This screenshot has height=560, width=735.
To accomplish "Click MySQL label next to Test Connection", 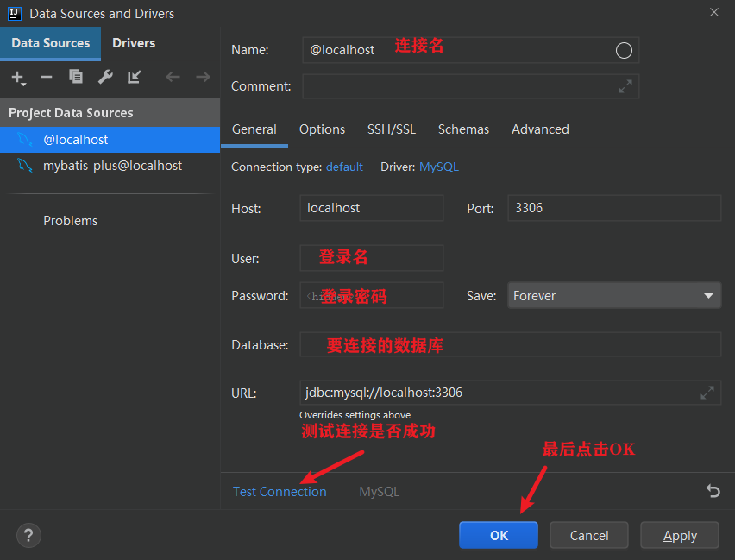I will click(379, 492).
